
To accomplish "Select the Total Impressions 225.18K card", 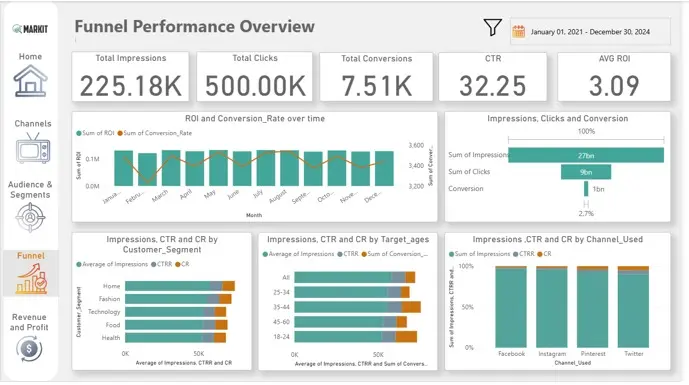I will click(131, 76).
